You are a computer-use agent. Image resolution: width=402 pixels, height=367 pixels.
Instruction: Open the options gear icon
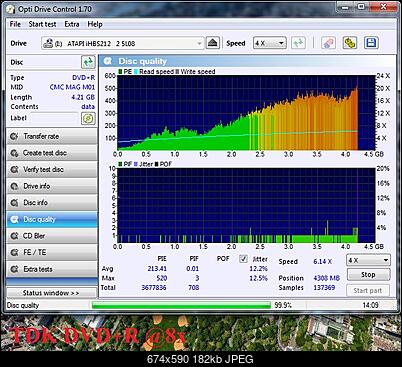(350, 43)
